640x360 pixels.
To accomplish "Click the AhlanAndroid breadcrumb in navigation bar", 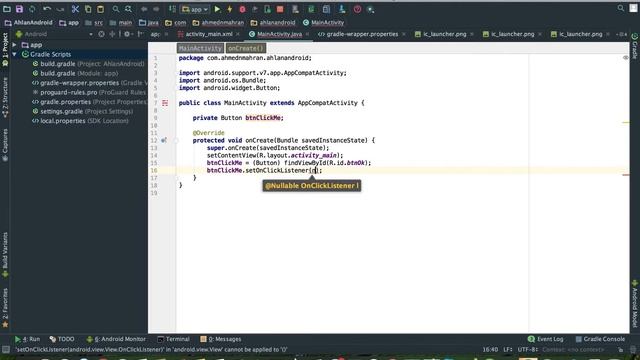I will 29,23.
